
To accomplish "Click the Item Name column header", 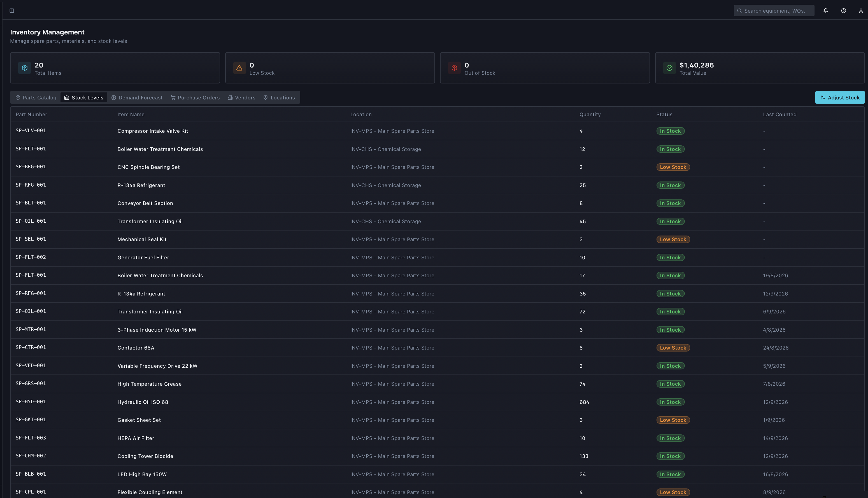I will (x=131, y=114).
